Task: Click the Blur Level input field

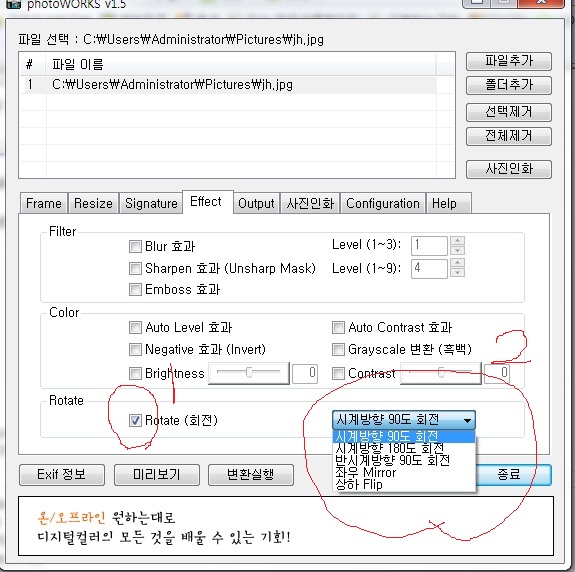Action: (x=429, y=245)
